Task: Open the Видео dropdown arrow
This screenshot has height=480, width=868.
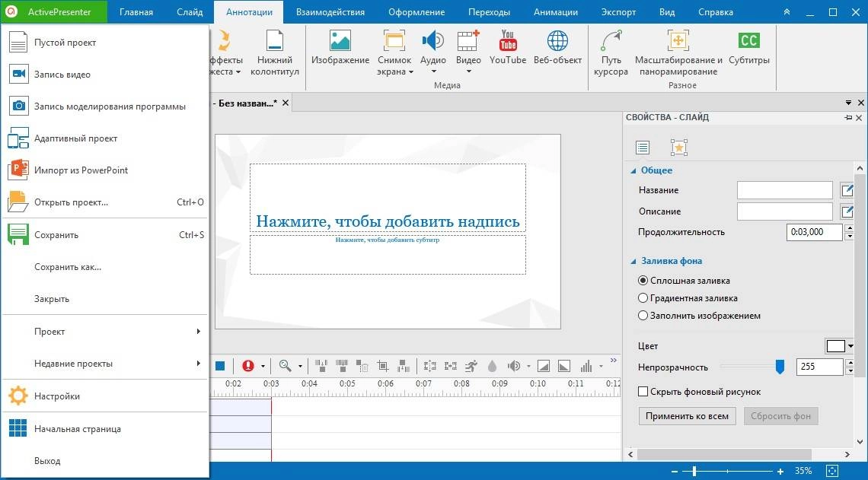Action: click(x=468, y=72)
